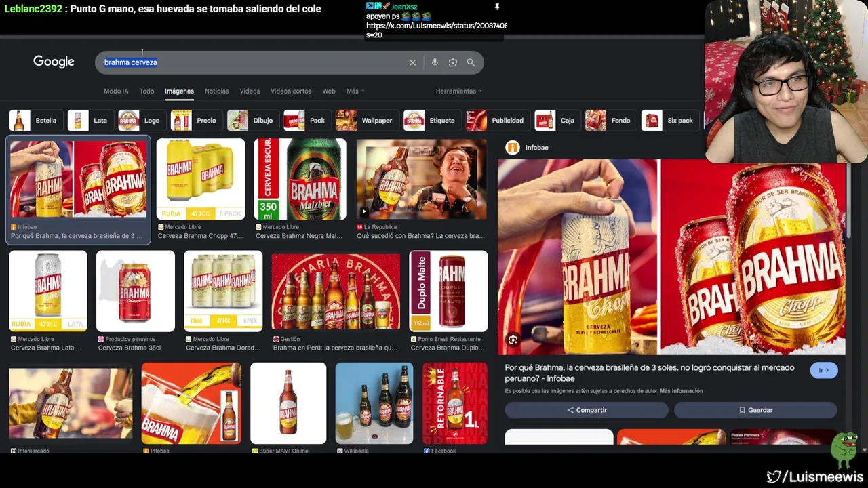Open the Gestión Brahma en Perú thumbnail
868x488 pixels.
click(x=336, y=291)
